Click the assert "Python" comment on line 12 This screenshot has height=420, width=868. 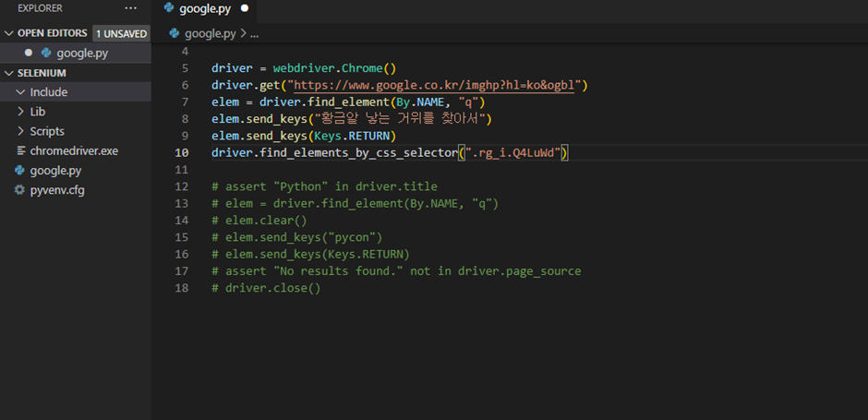tap(324, 186)
